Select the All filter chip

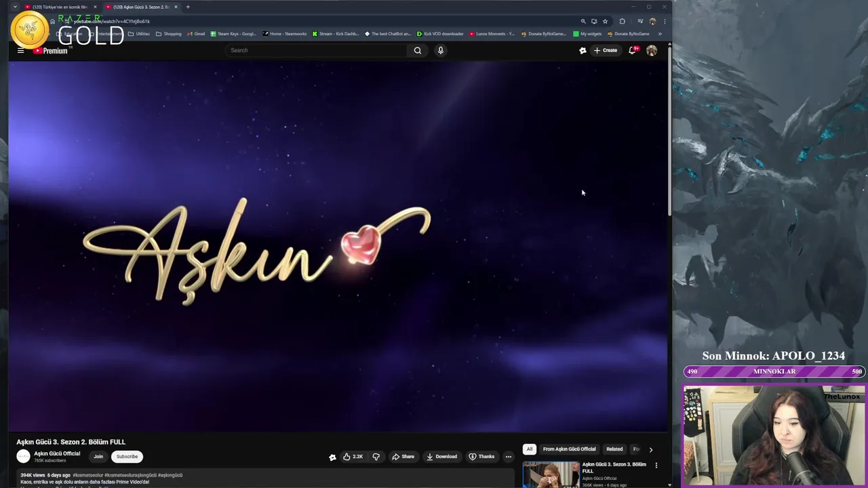[530, 449]
